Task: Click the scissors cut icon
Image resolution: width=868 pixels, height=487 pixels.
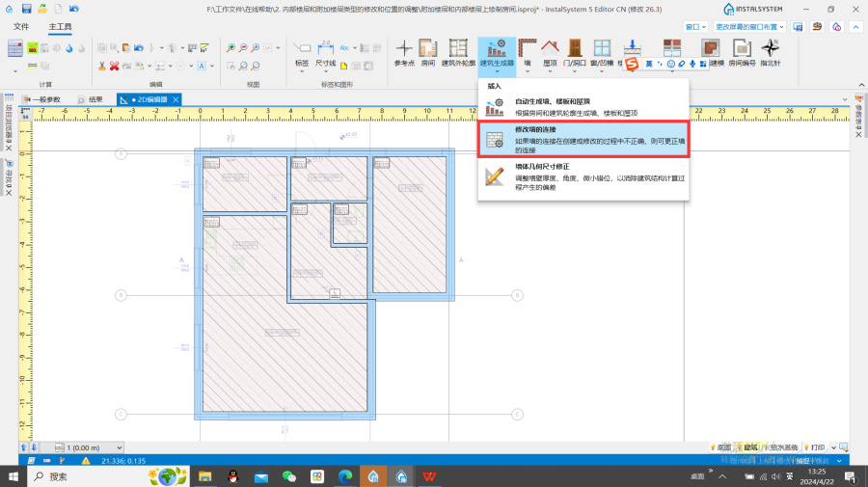Action: click(x=100, y=66)
